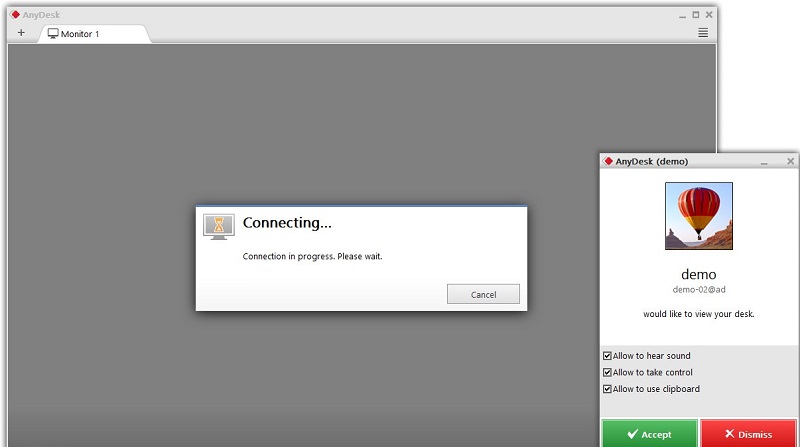Click the red diamond icon in AnyDesk (demo) window
This screenshot has height=447, width=800.
point(608,161)
